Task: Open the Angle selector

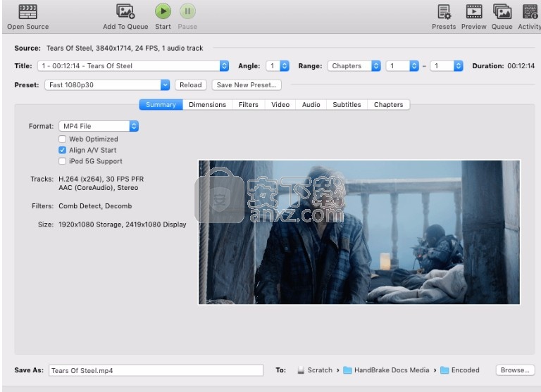Action: point(278,66)
